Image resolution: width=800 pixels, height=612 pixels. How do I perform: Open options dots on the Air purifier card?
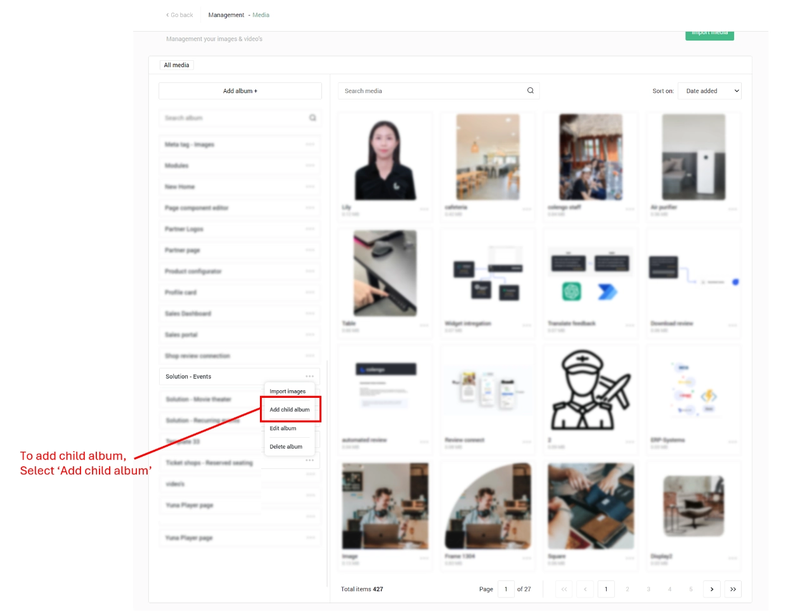pyautogui.click(x=733, y=210)
